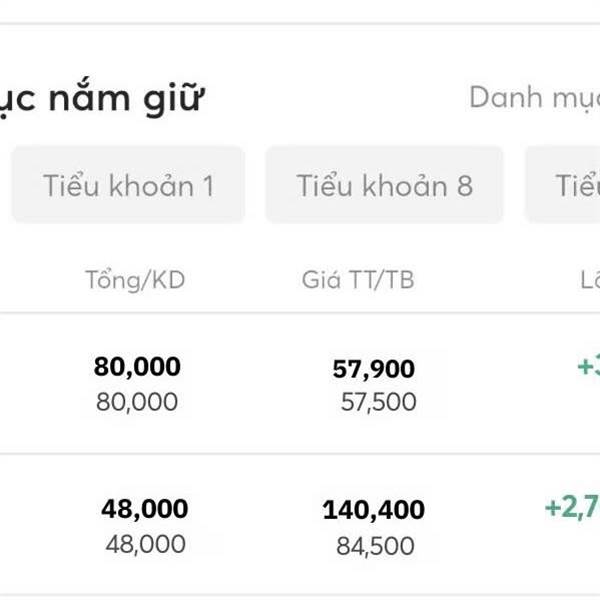This screenshot has height=600, width=600.
Task: Select the Tiểu khoản 8 sub-account tab
Action: (384, 185)
